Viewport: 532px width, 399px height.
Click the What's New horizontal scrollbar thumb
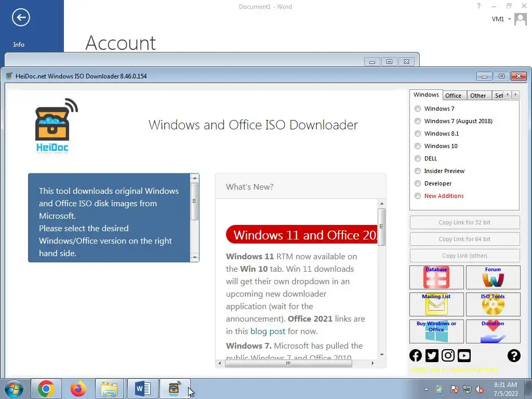288,363
